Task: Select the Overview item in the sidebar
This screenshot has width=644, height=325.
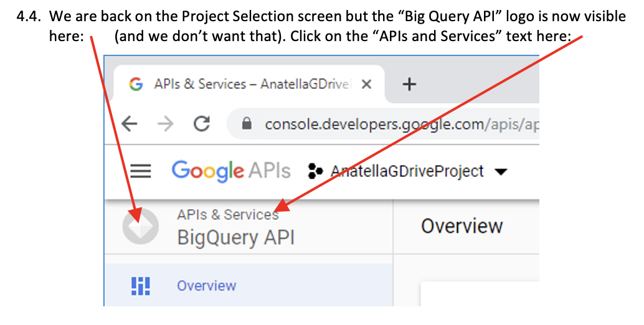Action: (206, 286)
